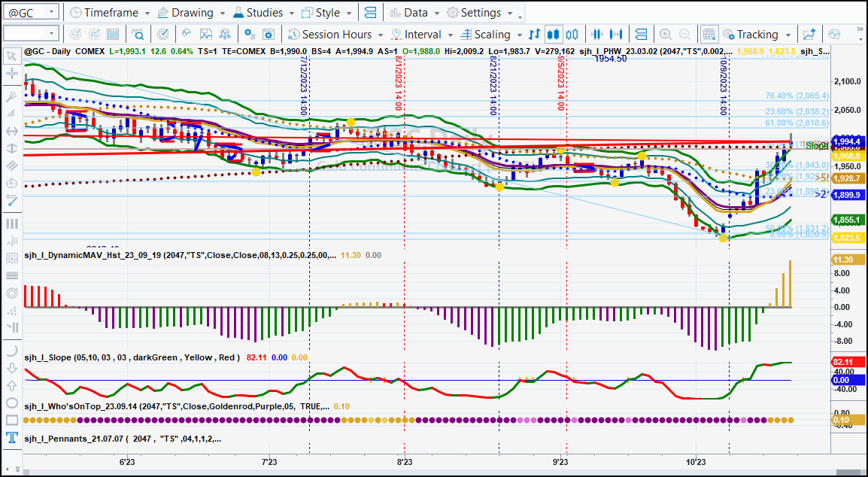Viewport: 868px width, 477px height.
Task: Open the empty combo box below @GC
Action: point(31,34)
